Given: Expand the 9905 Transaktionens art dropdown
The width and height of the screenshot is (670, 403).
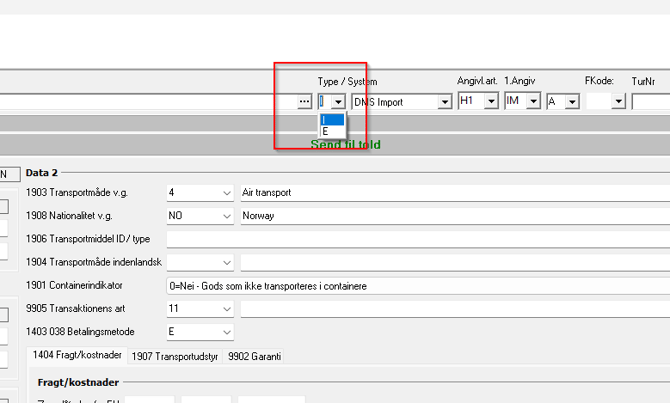Looking at the screenshot, I should [226, 309].
